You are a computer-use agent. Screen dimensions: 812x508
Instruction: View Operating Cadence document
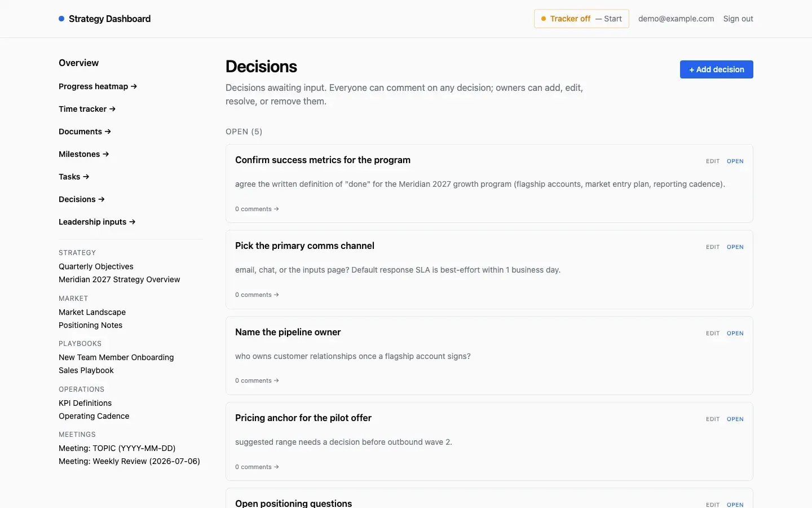[94, 416]
